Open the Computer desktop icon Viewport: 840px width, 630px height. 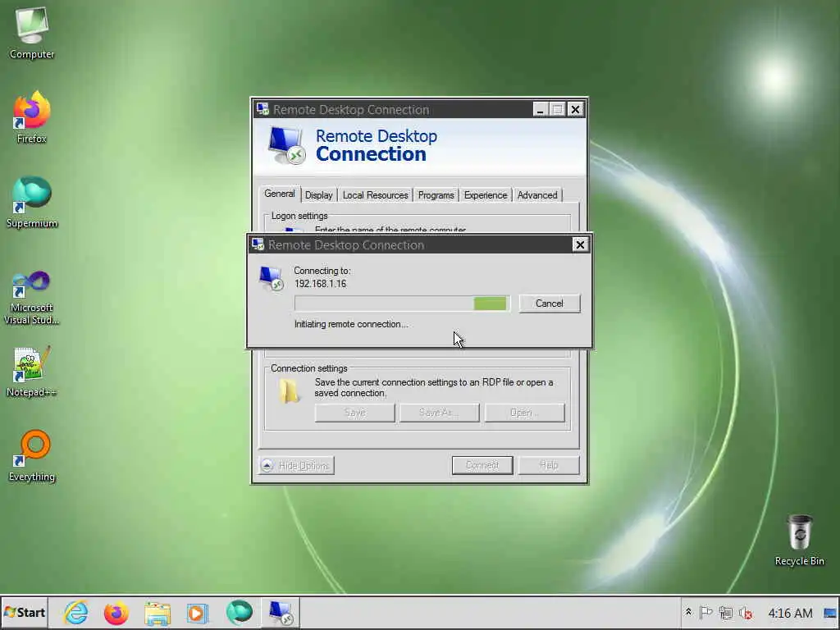32,33
